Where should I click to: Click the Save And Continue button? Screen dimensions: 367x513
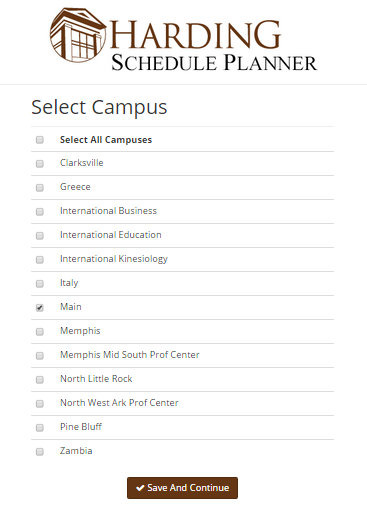(x=182, y=488)
